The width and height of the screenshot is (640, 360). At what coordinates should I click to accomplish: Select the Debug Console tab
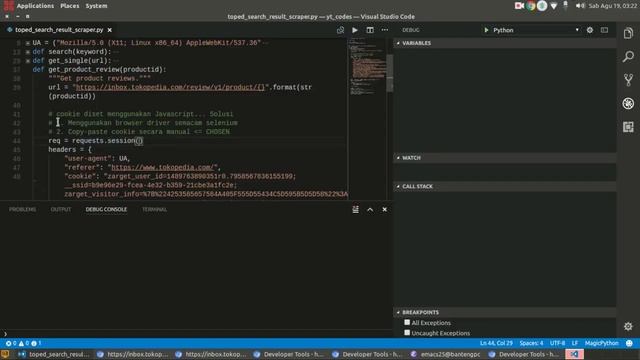click(106, 209)
